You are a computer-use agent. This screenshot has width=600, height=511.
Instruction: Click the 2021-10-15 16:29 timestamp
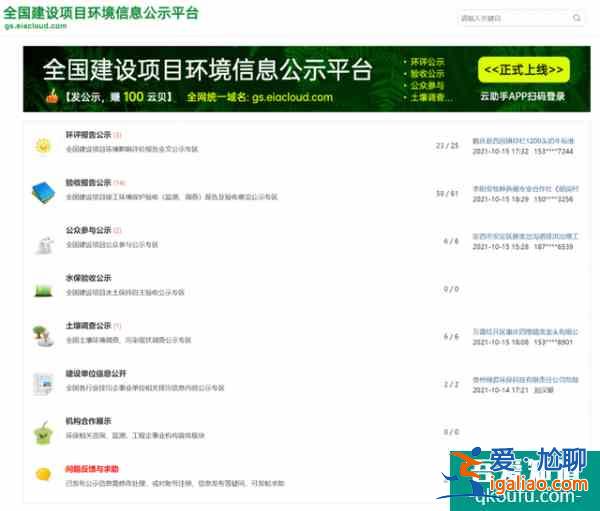[500, 199]
